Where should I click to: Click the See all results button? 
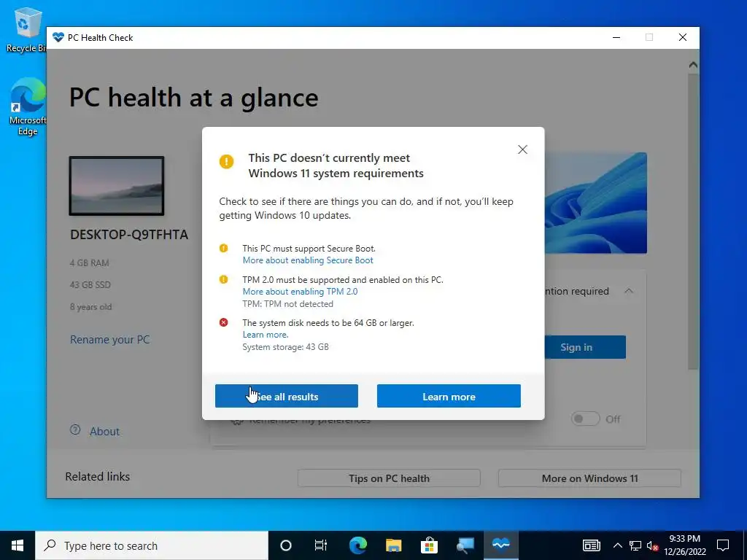[286, 396]
